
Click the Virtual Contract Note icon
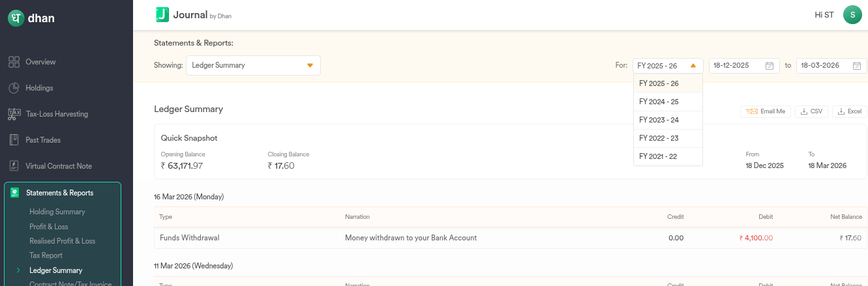click(x=14, y=166)
